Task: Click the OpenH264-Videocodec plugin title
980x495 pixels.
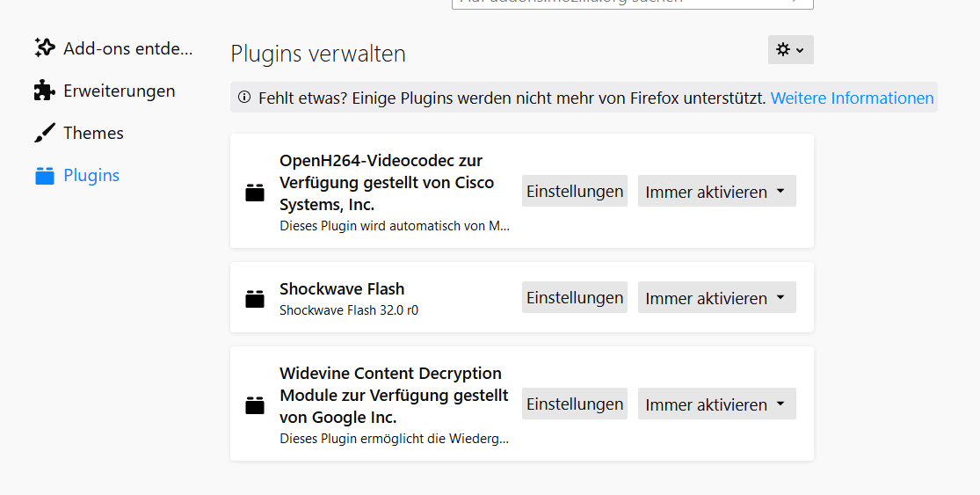Action: tap(387, 183)
